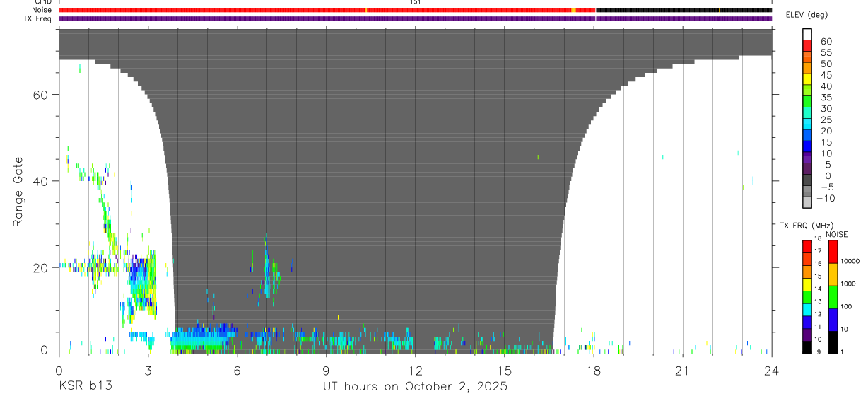
Task: Click the 'Range Gate' y-axis title
Action: pyautogui.click(x=19, y=192)
